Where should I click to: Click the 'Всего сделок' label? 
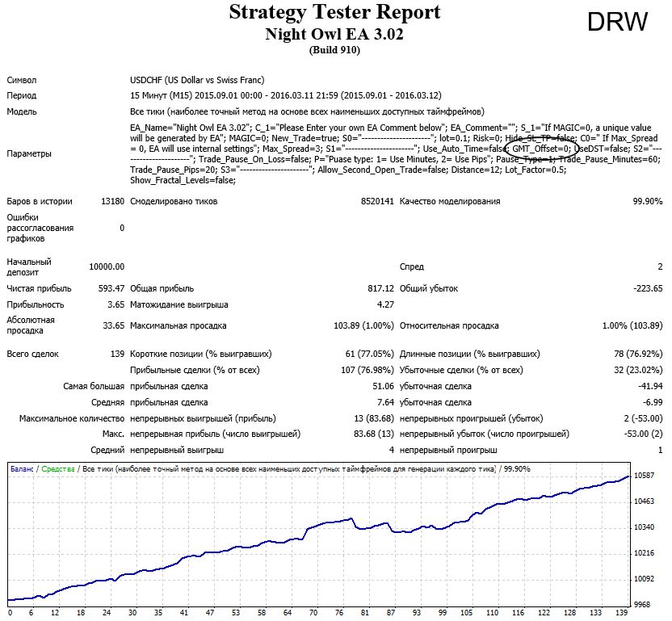[32, 355]
